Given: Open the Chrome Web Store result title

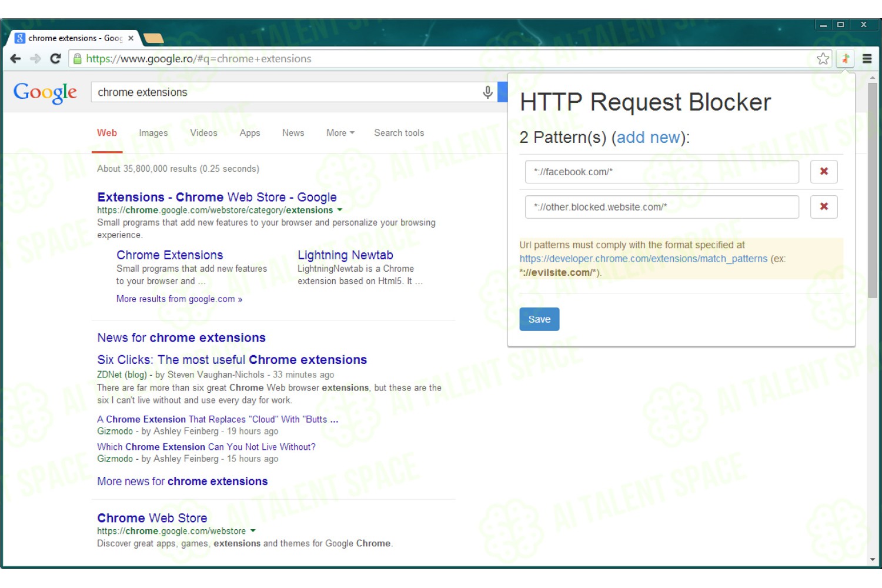Looking at the screenshot, I should [x=152, y=518].
